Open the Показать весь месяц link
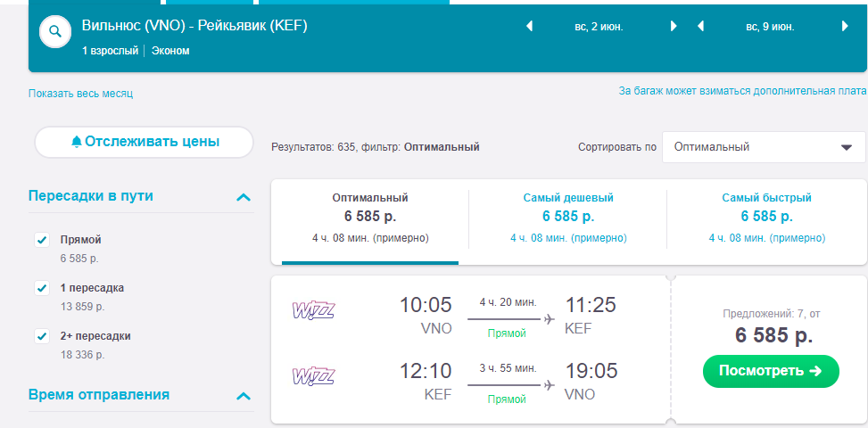This screenshot has height=428, width=868. pyautogui.click(x=80, y=94)
